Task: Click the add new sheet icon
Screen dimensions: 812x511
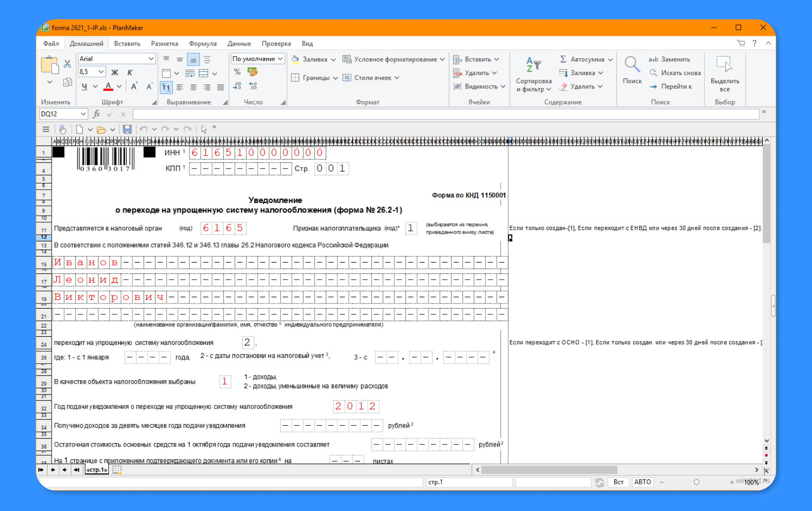Action: click(x=117, y=470)
